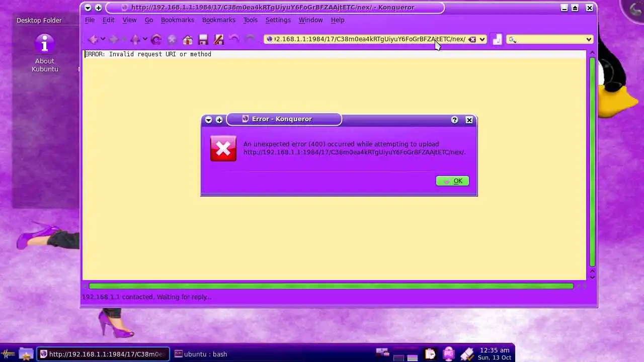The height and width of the screenshot is (362, 644).
Task: Open the error dialog window menu arrow
Action: [208, 120]
